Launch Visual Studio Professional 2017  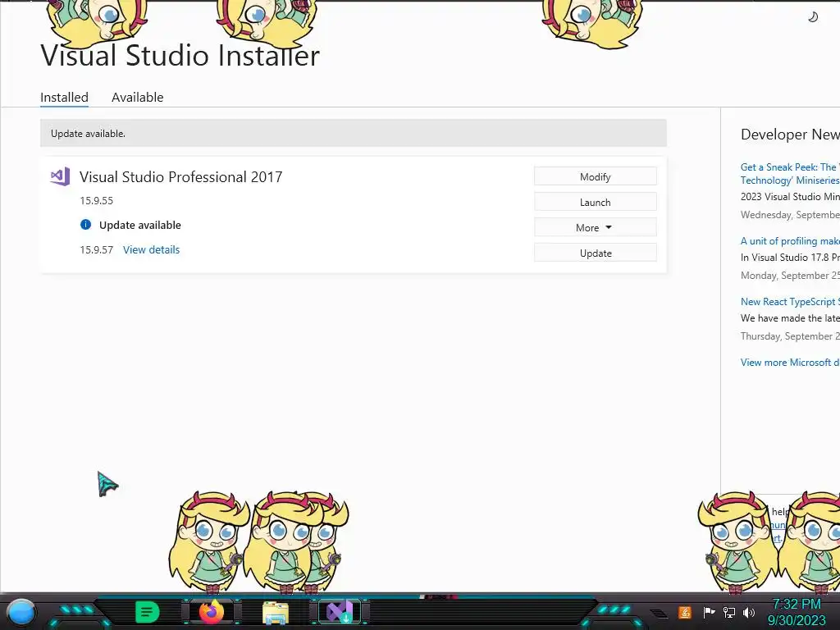pos(596,203)
